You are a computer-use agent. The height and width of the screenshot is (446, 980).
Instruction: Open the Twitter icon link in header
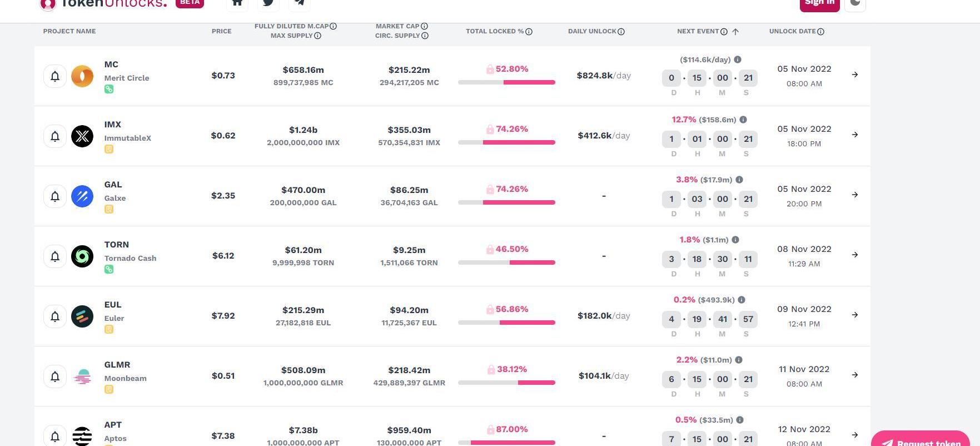pos(268,3)
